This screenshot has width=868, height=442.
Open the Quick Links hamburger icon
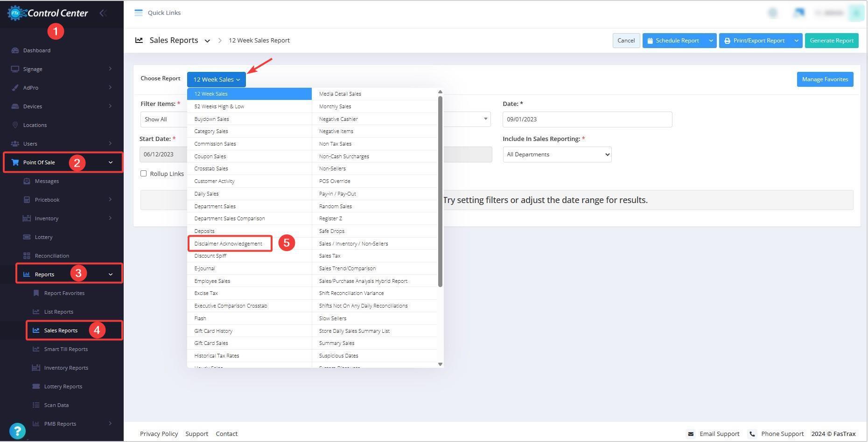tap(139, 13)
